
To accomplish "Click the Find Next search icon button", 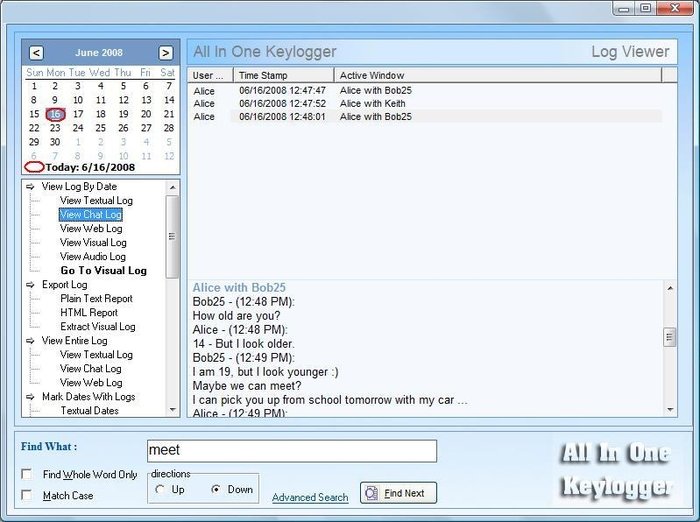I will coord(398,493).
